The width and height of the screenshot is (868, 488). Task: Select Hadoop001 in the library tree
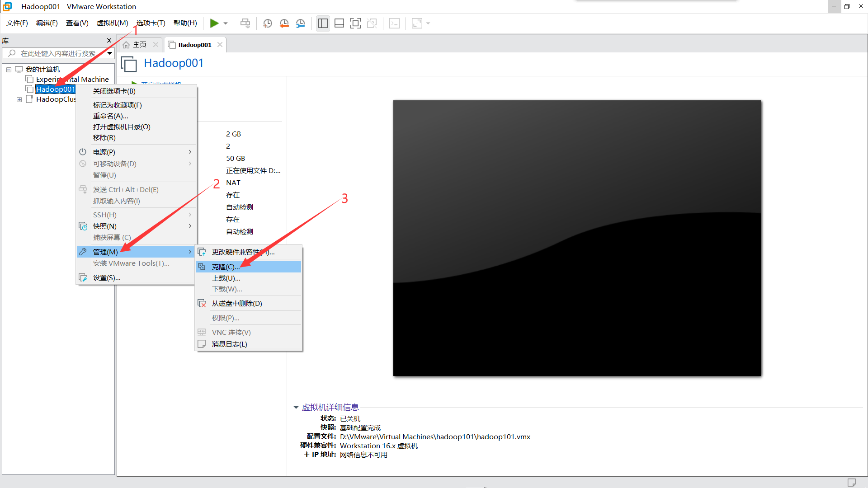coord(56,89)
